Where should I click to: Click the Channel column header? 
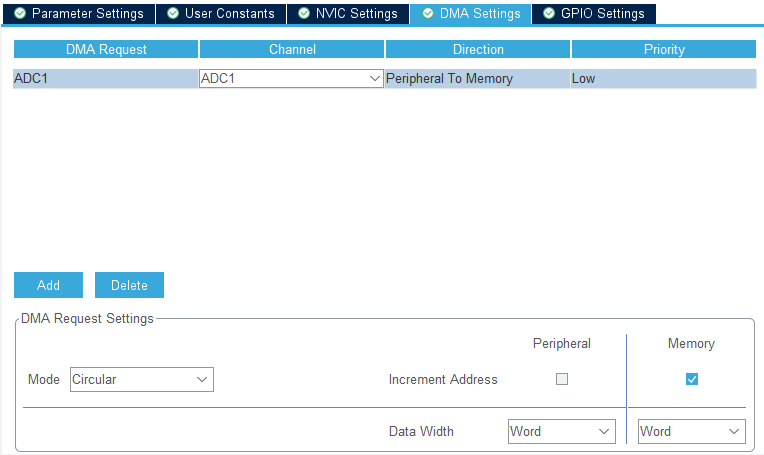(292, 49)
